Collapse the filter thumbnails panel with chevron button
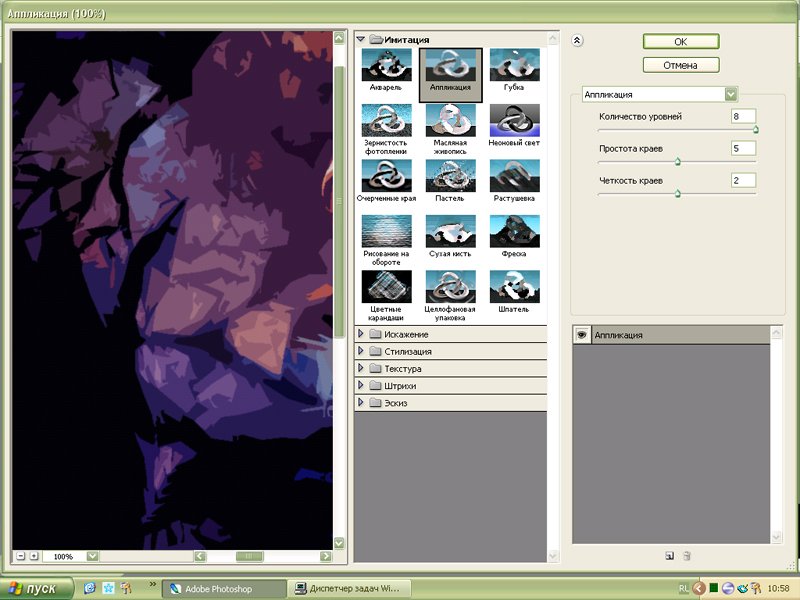This screenshot has width=800, height=600. 577,41
